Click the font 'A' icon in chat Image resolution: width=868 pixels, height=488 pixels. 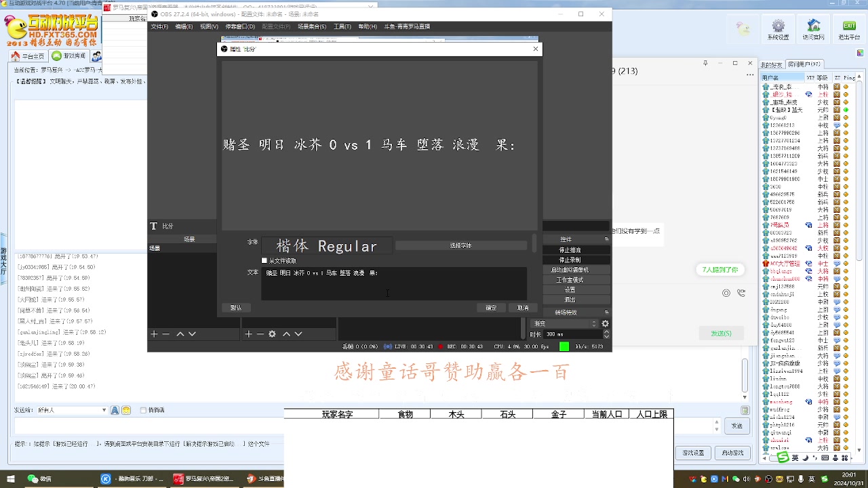click(115, 410)
